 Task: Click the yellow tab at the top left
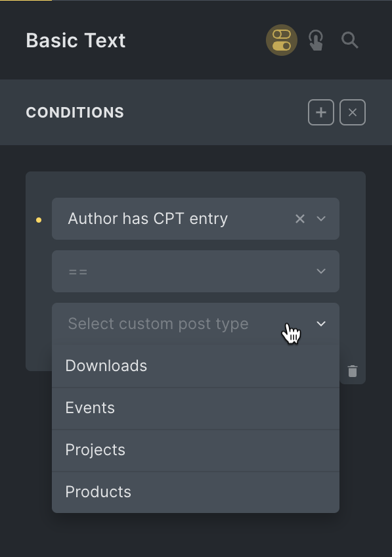click(x=26, y=2)
